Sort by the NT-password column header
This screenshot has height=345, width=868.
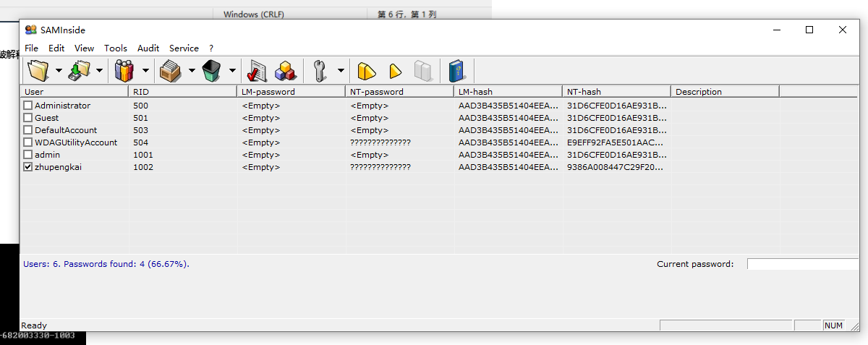pyautogui.click(x=399, y=92)
